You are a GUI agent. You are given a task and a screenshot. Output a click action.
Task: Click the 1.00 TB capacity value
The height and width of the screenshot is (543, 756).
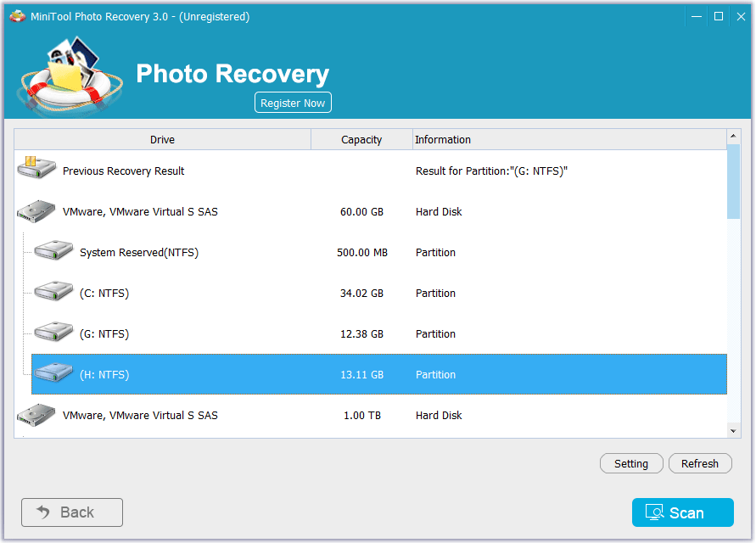tap(362, 415)
